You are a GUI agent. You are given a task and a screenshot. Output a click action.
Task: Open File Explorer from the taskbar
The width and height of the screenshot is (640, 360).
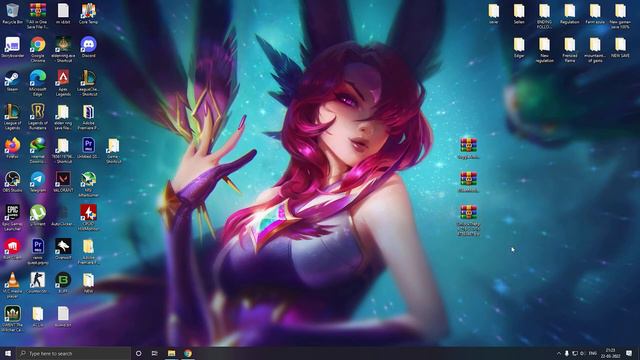171,353
